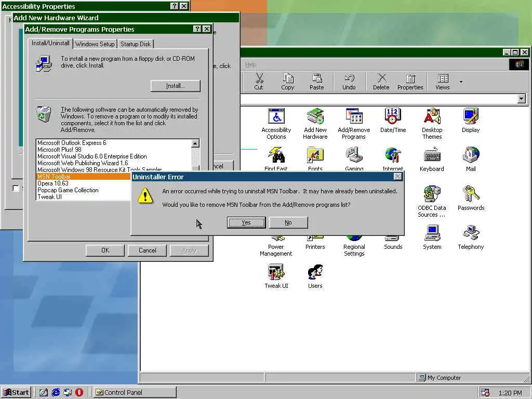Open the Tweak UI control panel icon
532x399 pixels.
[276, 276]
